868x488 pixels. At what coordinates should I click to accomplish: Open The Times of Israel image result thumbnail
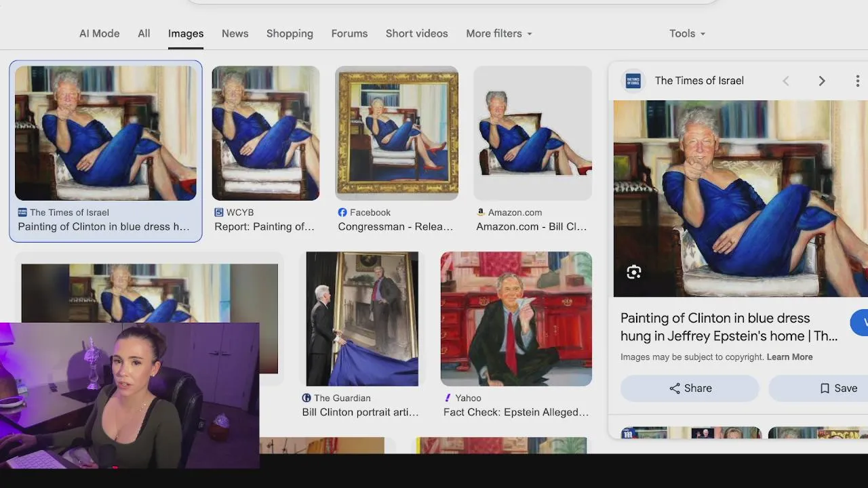pos(106,133)
